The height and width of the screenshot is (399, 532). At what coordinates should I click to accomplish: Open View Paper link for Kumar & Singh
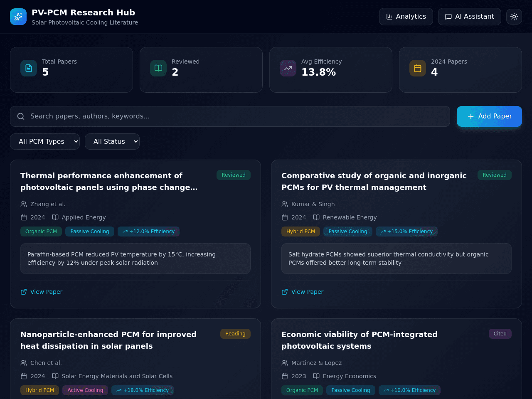coord(303,292)
